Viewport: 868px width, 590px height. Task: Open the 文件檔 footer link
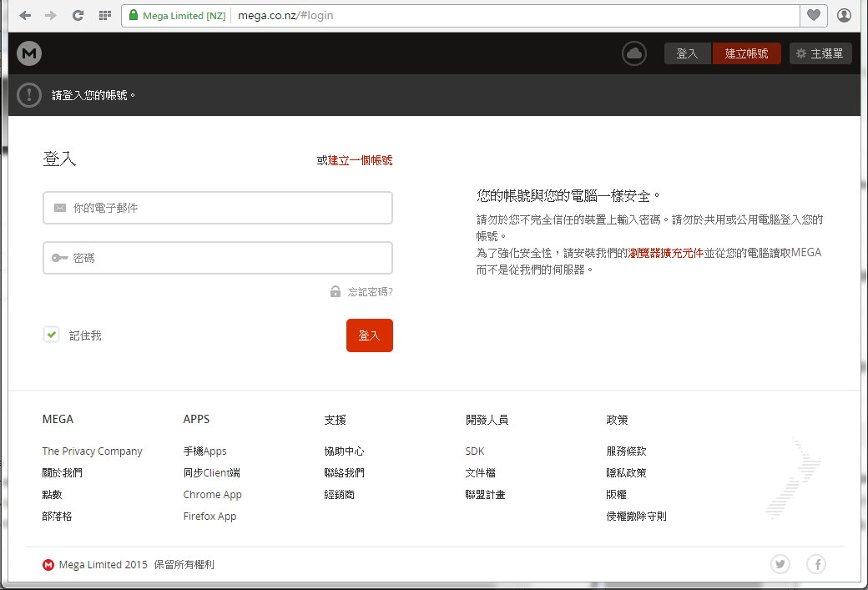pyautogui.click(x=481, y=472)
